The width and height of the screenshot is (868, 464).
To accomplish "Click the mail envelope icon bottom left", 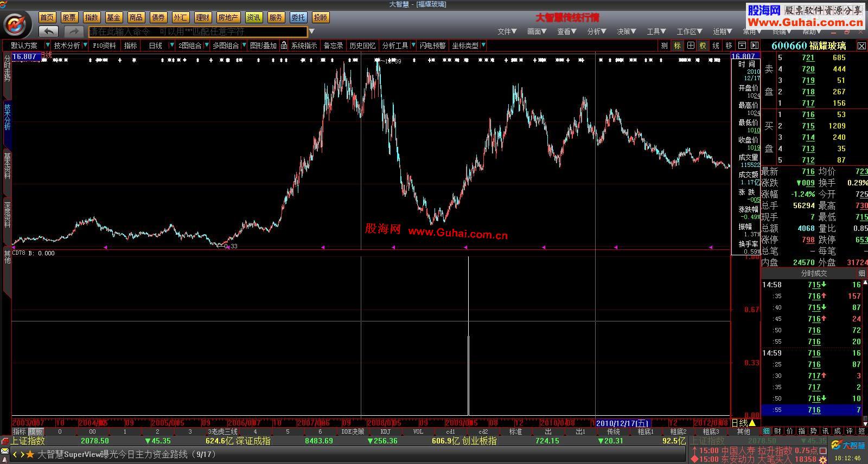I will pos(5,452).
